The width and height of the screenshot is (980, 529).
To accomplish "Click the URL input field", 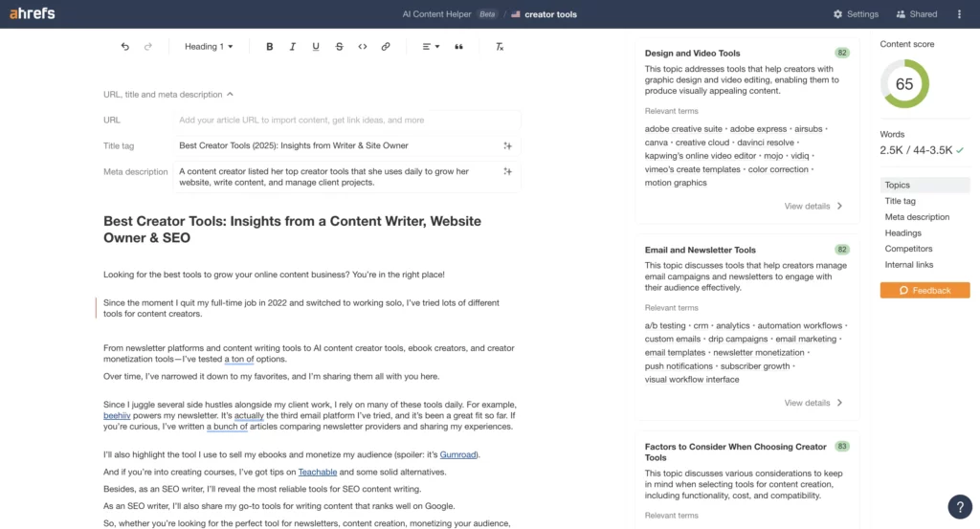I will coord(346,120).
